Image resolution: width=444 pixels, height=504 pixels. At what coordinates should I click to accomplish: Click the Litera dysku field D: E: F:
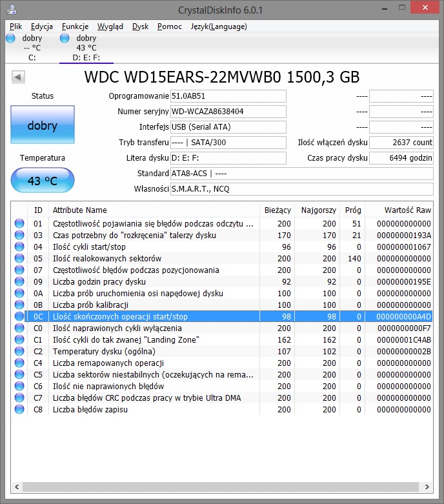[x=228, y=158]
